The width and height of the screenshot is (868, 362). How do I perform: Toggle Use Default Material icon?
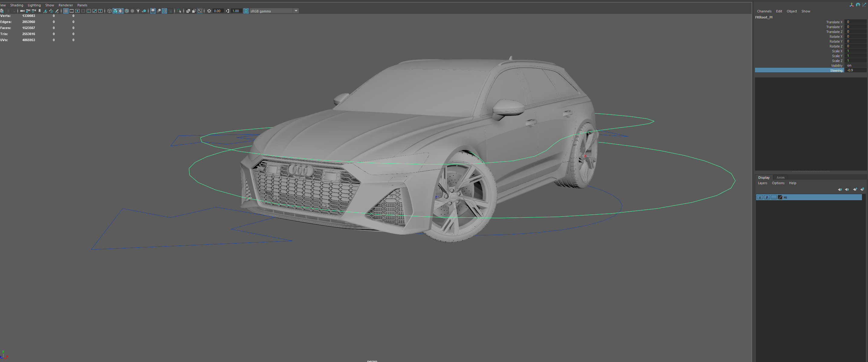click(121, 11)
